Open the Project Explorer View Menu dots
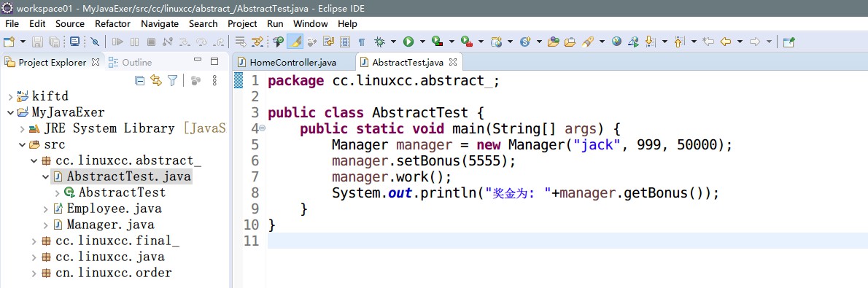 [x=214, y=81]
